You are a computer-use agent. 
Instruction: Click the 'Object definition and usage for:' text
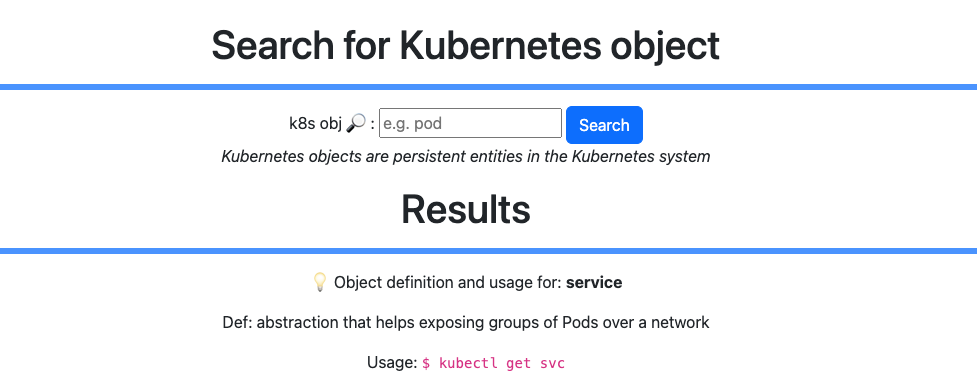coord(448,283)
